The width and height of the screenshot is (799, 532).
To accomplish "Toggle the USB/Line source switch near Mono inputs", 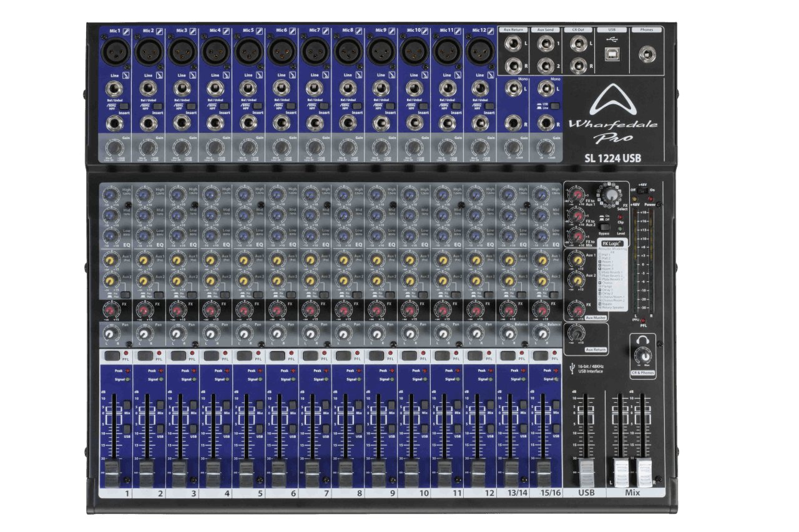I will pyautogui.click(x=554, y=105).
